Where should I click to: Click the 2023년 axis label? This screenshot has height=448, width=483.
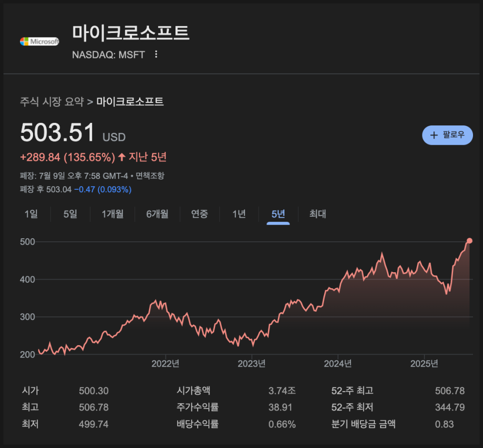pos(251,364)
